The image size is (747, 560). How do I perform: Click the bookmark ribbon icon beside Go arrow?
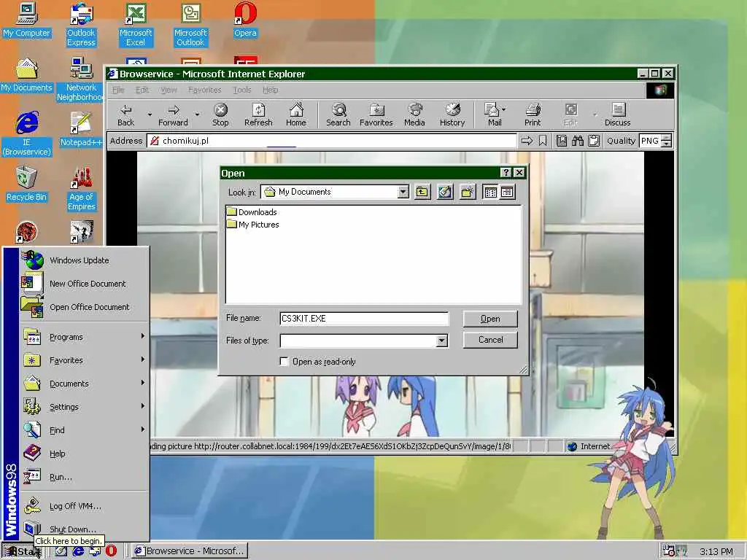coord(543,141)
